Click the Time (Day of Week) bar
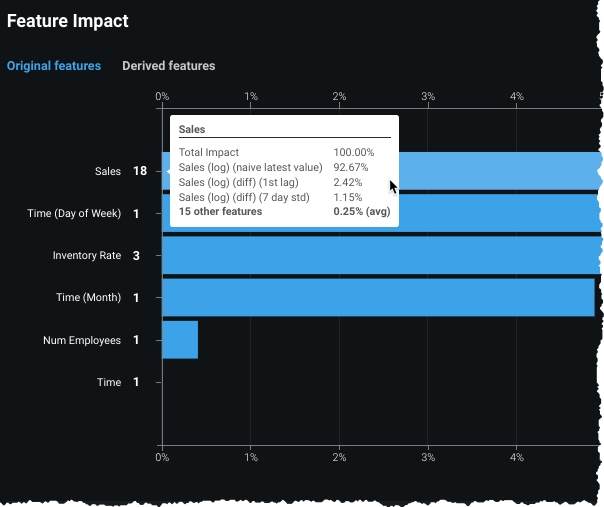Viewport: 604px width, 507px height. coord(380,213)
